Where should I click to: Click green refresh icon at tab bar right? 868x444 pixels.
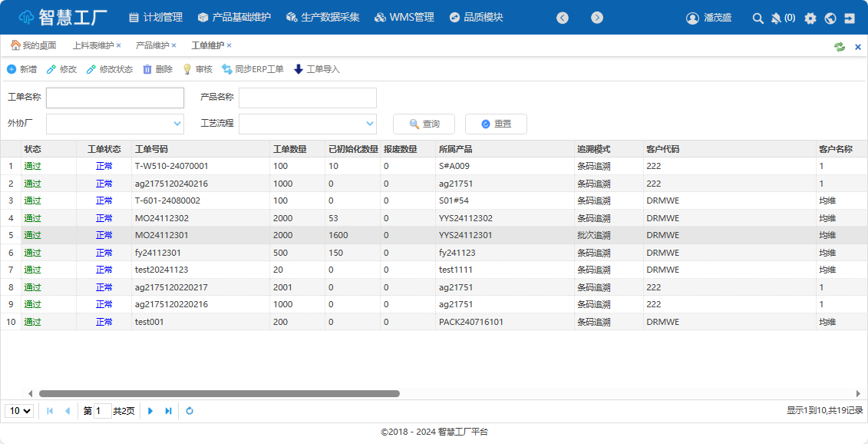click(840, 46)
